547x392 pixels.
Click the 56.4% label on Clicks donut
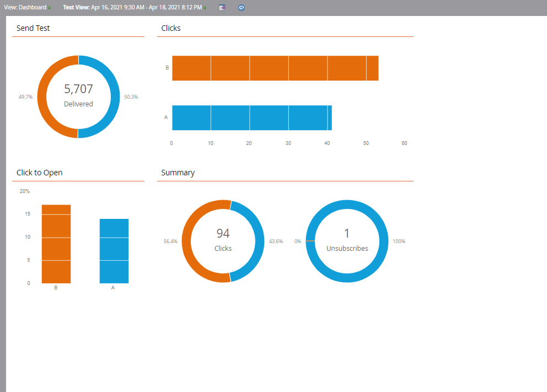(x=170, y=241)
